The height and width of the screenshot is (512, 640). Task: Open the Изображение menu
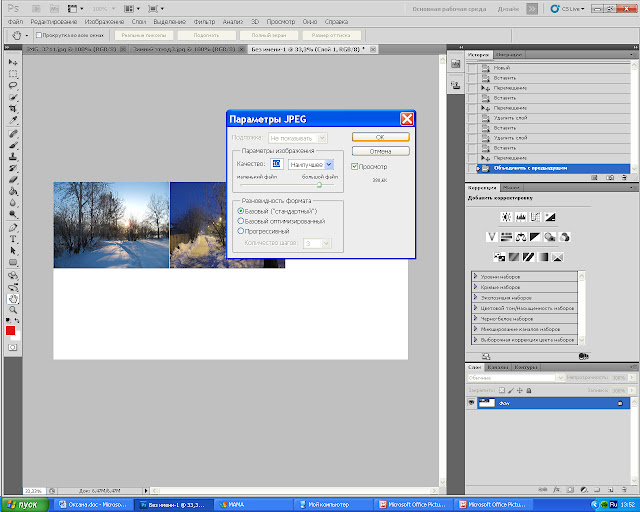coord(104,22)
